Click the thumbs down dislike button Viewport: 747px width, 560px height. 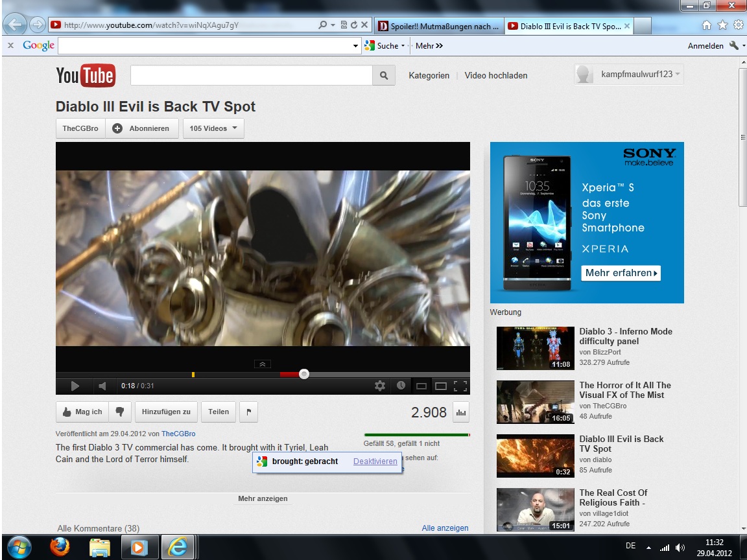tap(120, 412)
